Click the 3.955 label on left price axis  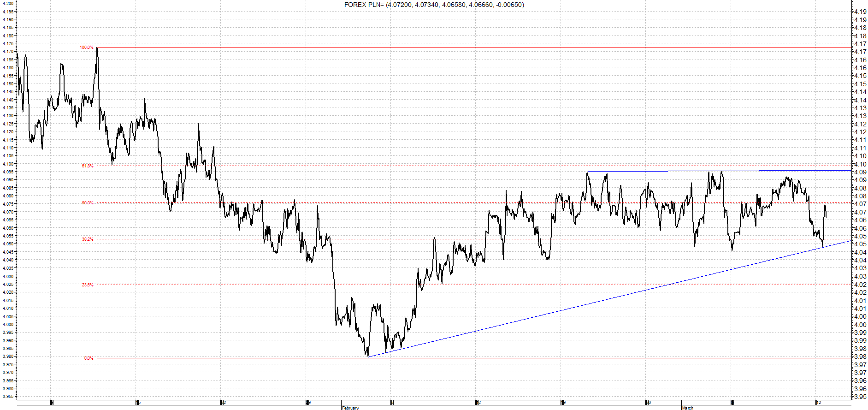point(7,397)
